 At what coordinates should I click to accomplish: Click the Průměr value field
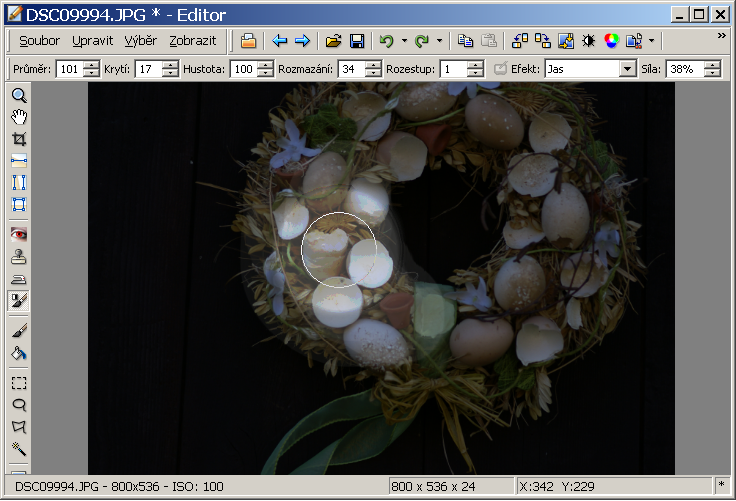pos(69,69)
